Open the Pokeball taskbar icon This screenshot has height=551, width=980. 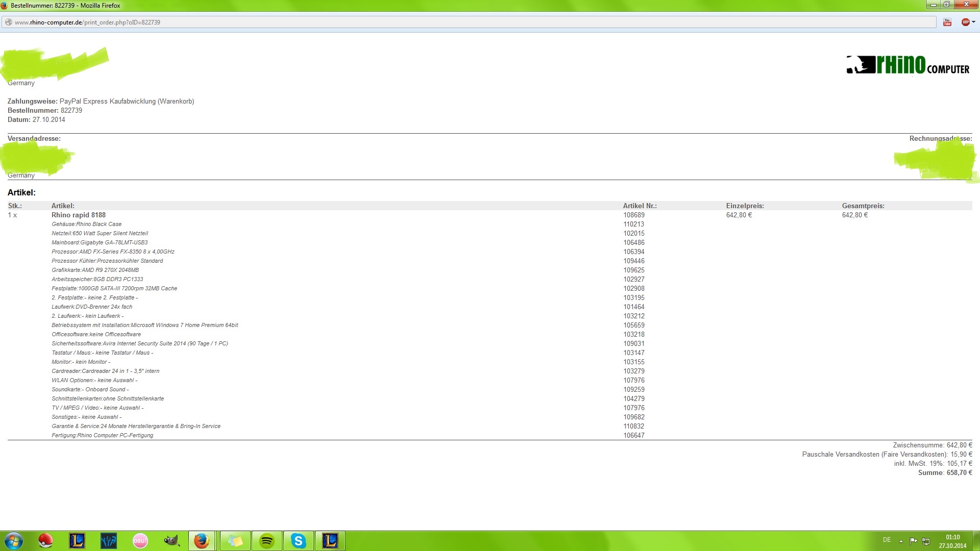[x=46, y=541]
